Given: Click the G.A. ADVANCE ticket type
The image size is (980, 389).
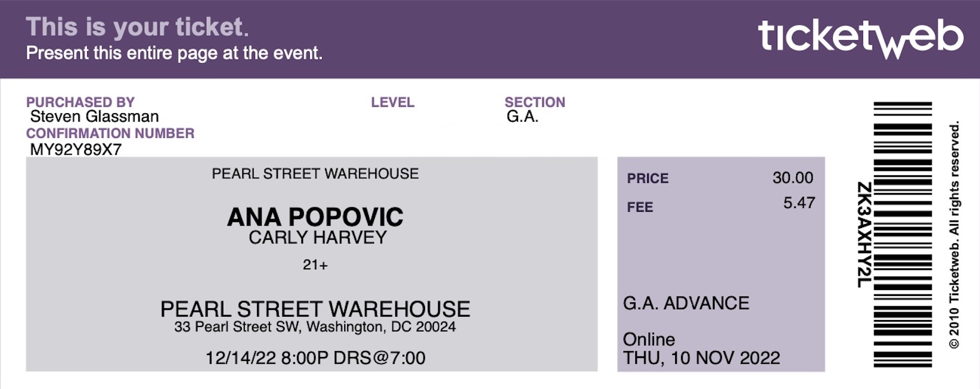Looking at the screenshot, I should [686, 303].
